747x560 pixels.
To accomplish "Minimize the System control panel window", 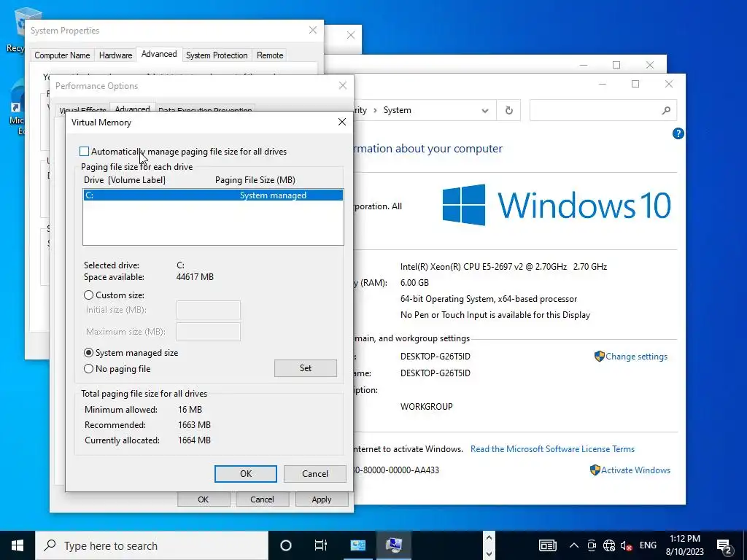I will 602,85.
